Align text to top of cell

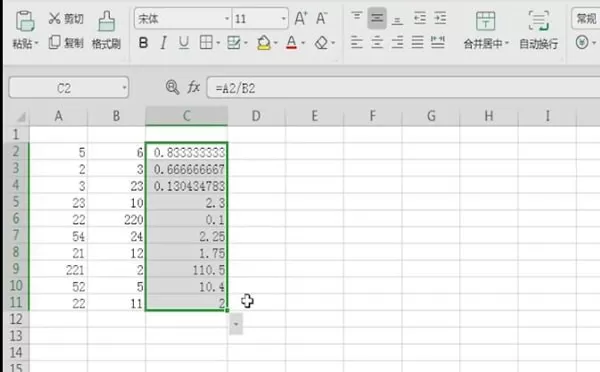(357, 16)
